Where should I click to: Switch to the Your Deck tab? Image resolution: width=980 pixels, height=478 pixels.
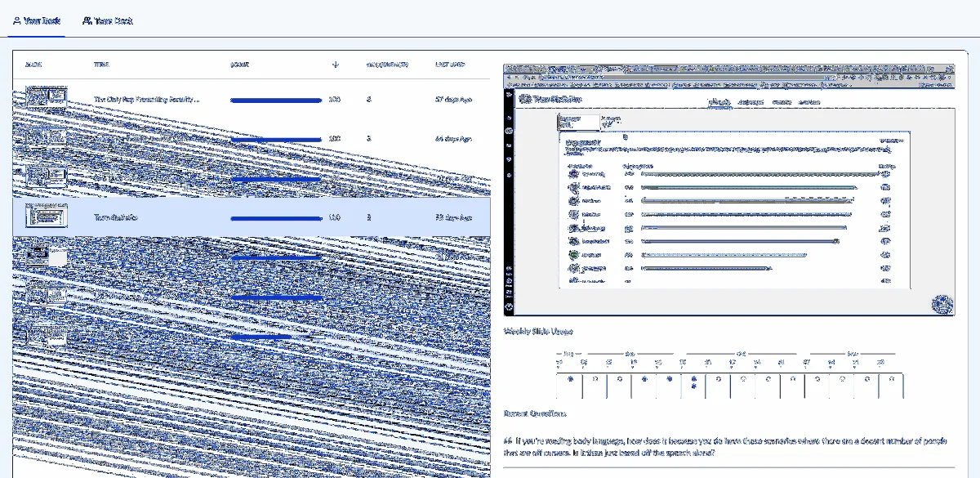pos(37,20)
